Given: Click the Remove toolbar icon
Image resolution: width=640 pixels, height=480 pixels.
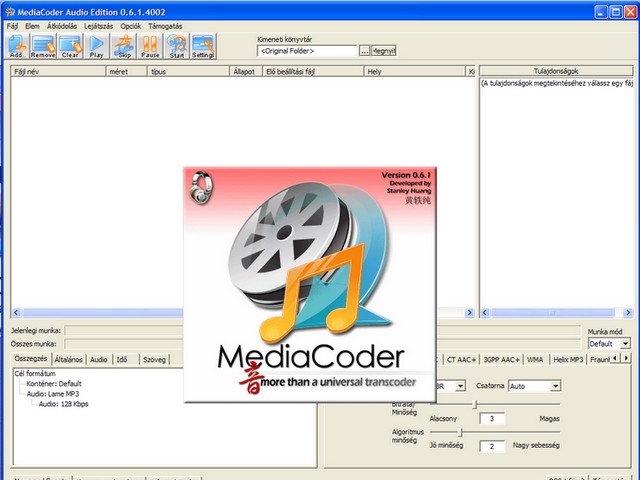Looking at the screenshot, I should point(43,47).
